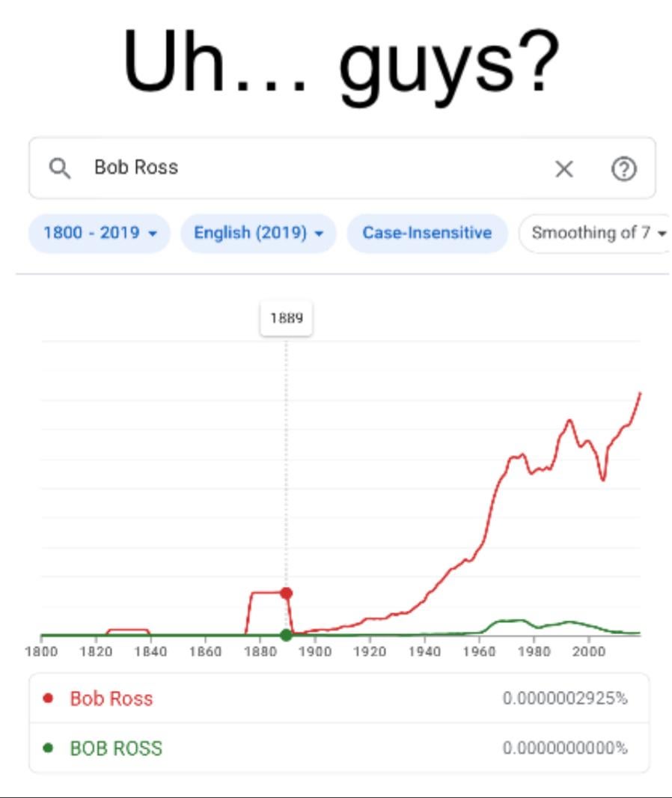
Task: Click the 1900 x-axis label
Action: 314,652
